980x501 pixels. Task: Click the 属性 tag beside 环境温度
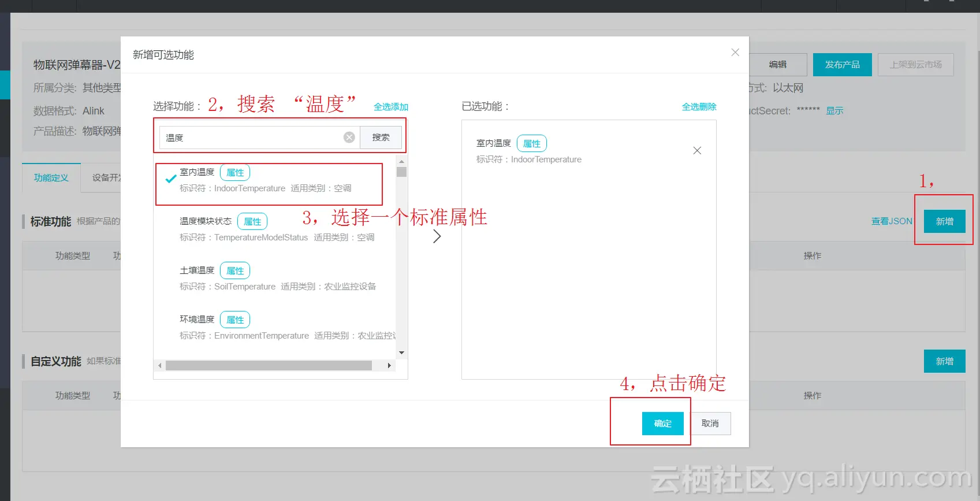point(235,320)
